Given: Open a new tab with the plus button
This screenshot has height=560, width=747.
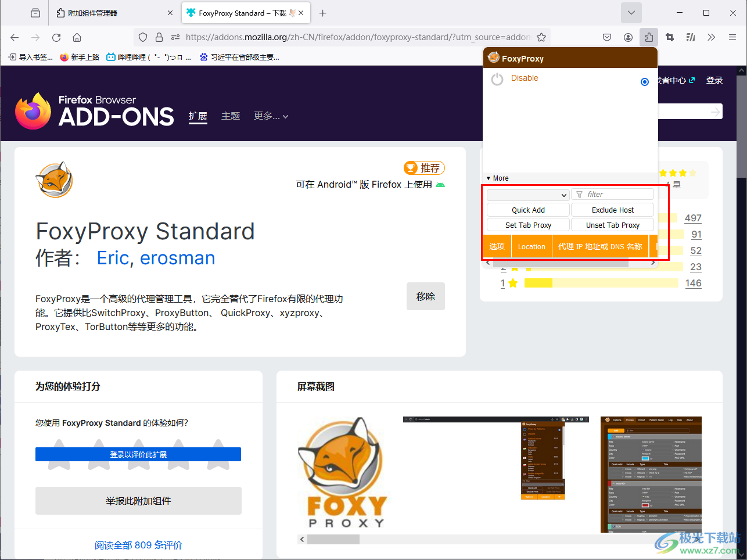Looking at the screenshot, I should pos(323,13).
